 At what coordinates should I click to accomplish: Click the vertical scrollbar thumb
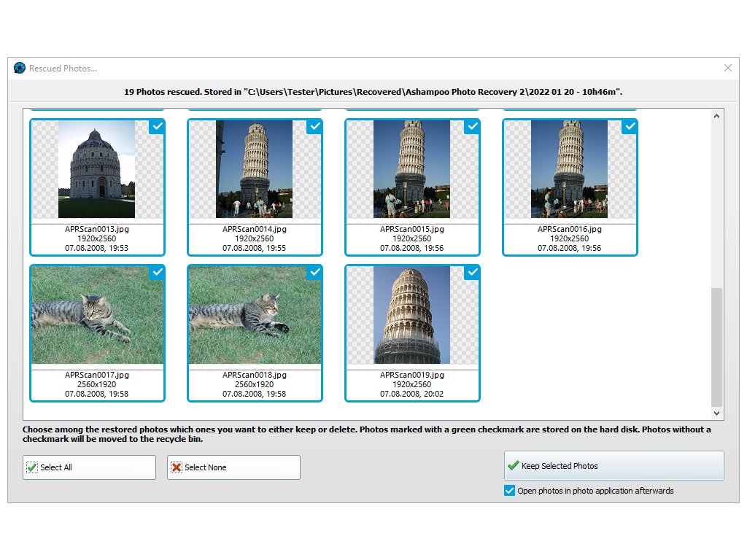[x=716, y=346]
